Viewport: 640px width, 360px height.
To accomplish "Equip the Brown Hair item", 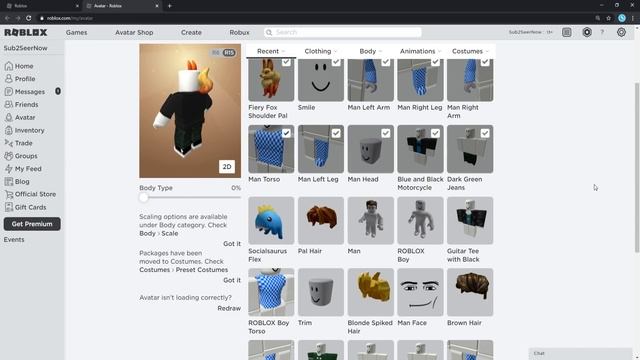I will click(x=470, y=292).
